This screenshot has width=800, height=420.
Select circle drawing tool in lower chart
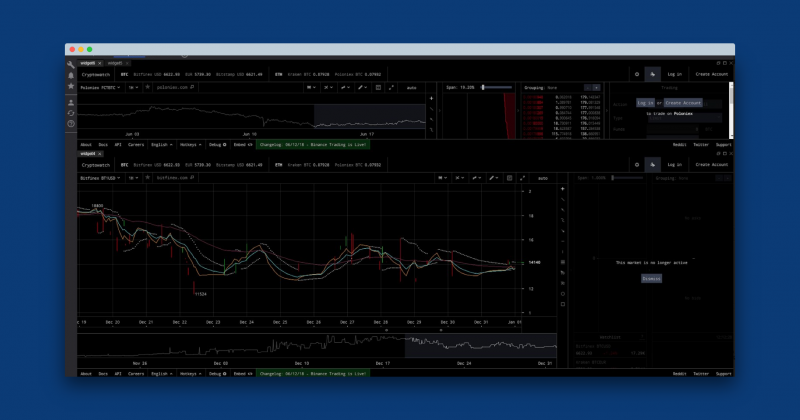(563, 294)
